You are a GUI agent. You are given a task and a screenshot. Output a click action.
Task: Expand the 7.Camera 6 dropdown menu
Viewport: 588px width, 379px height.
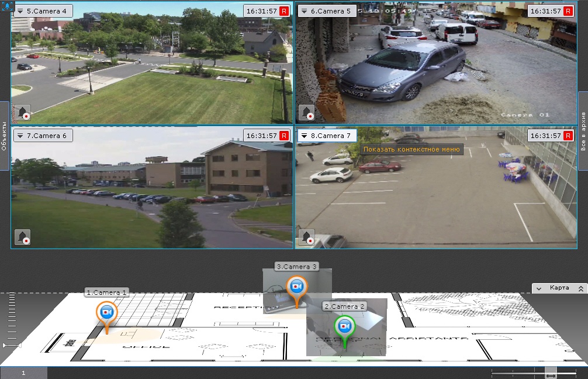[x=20, y=136]
